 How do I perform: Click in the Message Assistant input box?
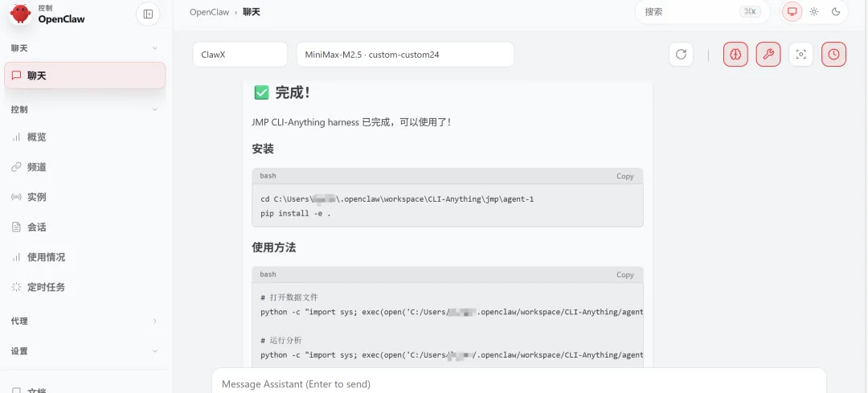tap(518, 383)
